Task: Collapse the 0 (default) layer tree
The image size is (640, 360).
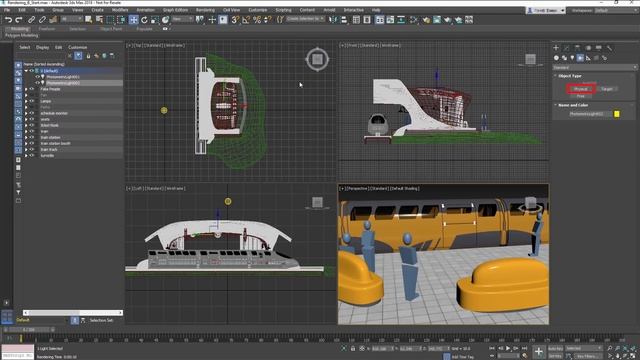Action: [26, 71]
